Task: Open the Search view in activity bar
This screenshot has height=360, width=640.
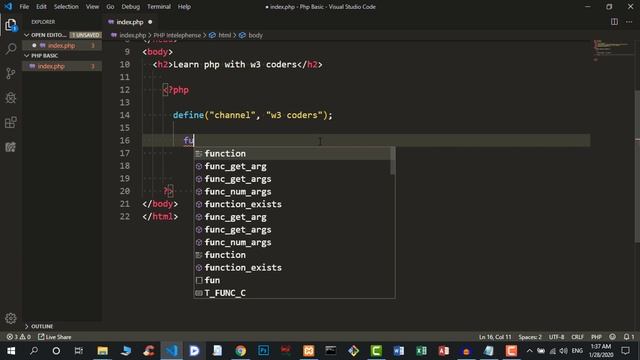Action: click(11, 49)
